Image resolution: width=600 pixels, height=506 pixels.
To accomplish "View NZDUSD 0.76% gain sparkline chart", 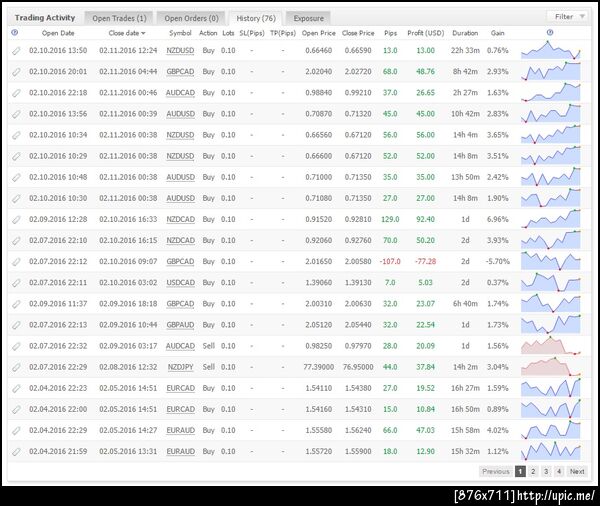I will 551,50.
